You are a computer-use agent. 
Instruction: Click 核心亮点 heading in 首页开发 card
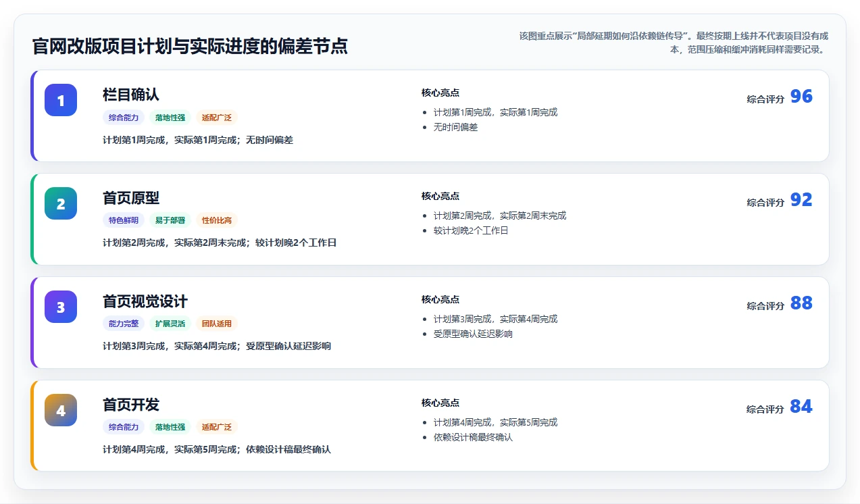(440, 403)
